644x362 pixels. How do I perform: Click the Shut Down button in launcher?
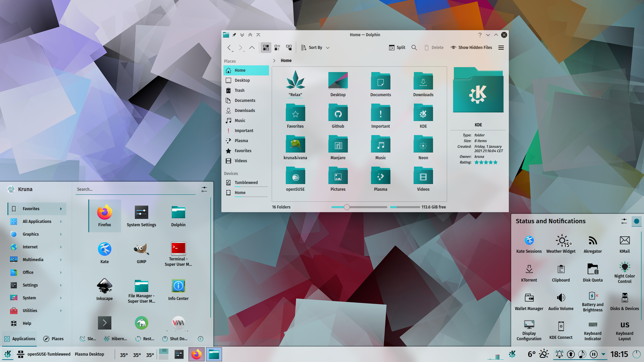[175, 339]
